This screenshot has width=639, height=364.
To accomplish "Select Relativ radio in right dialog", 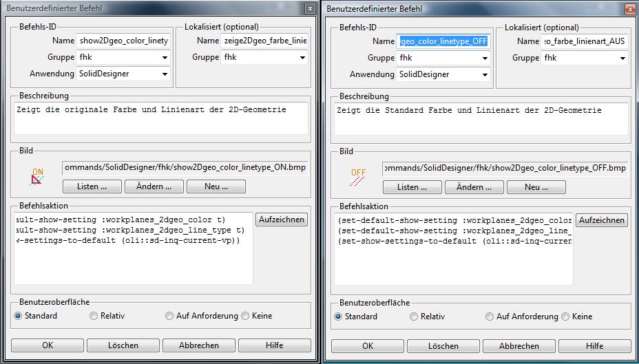I will (414, 317).
